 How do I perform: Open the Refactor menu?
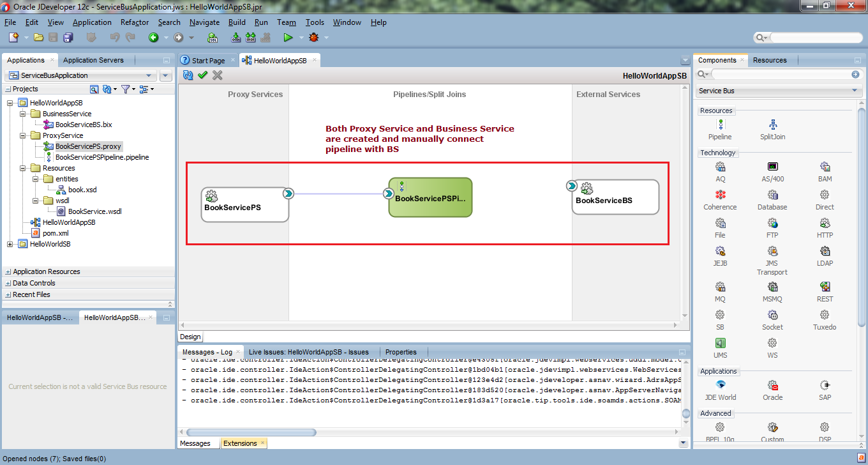[x=135, y=22]
